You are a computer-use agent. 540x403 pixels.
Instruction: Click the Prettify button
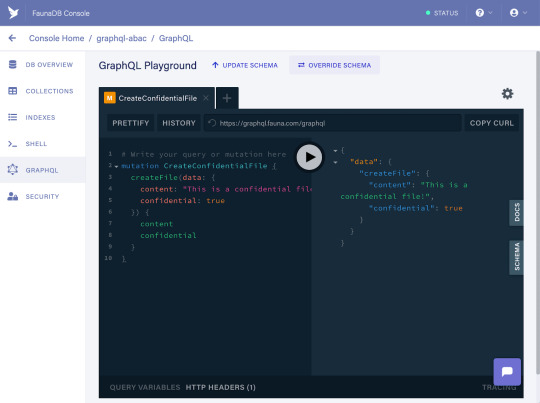[x=131, y=123]
